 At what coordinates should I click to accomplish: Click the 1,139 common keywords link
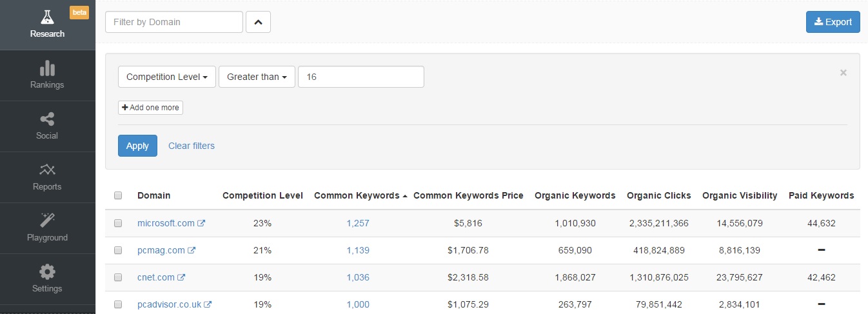[358, 250]
